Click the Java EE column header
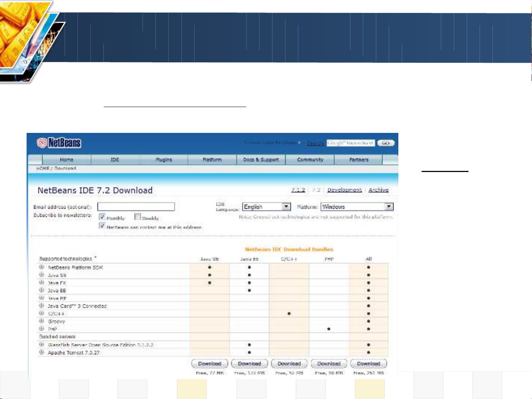Viewport: 532px width, 399px height. [x=250, y=259]
